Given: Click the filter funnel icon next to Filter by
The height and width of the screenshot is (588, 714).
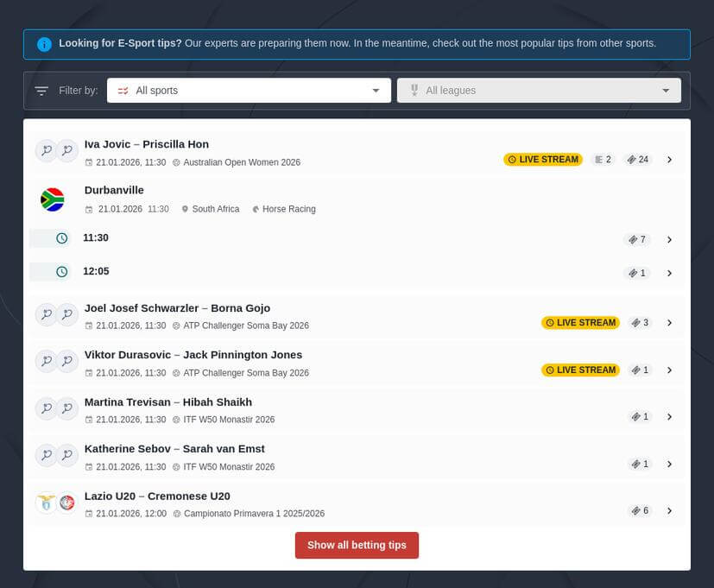Looking at the screenshot, I should (41, 90).
